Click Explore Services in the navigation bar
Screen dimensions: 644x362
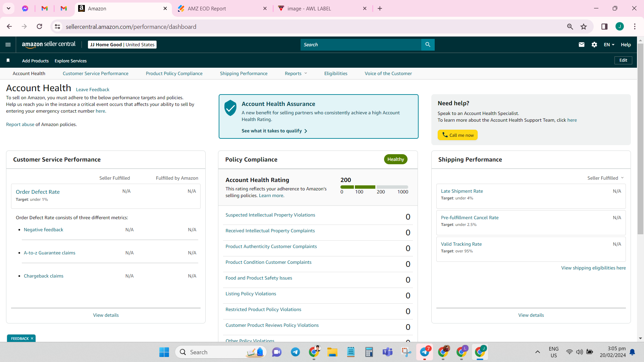(x=71, y=61)
